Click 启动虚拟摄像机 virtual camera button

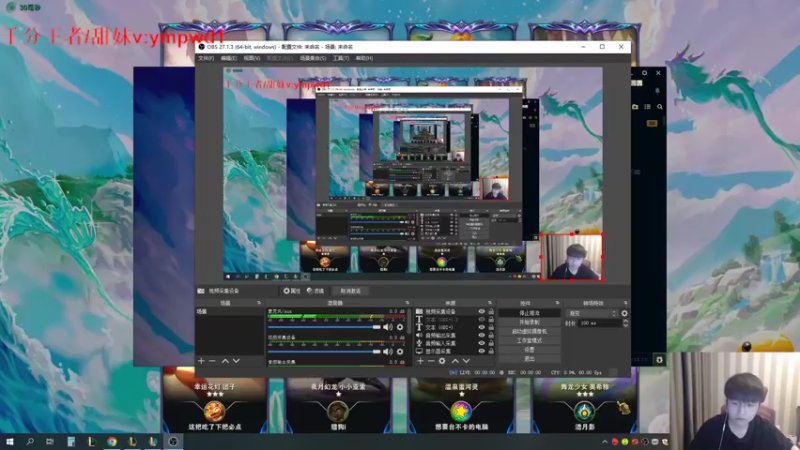(529, 331)
